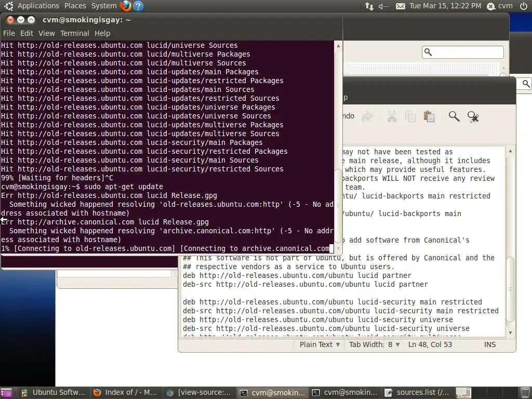Click the volume speaker icon

384,6
